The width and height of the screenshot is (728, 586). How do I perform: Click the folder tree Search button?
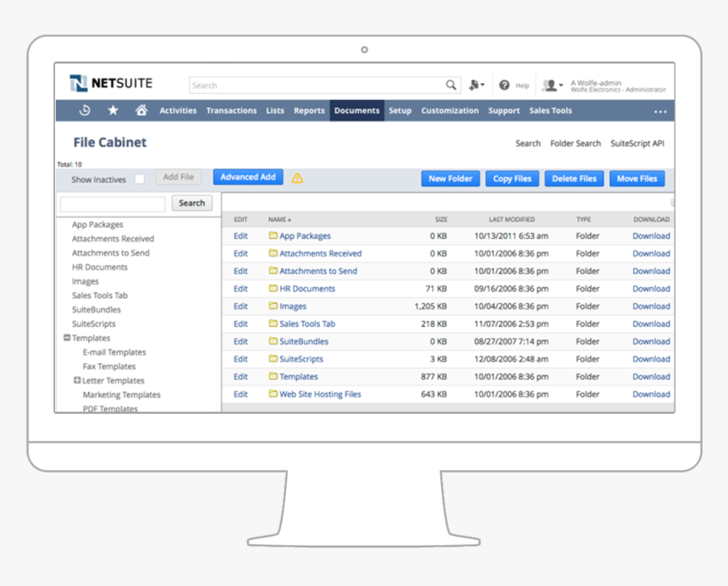click(x=192, y=203)
